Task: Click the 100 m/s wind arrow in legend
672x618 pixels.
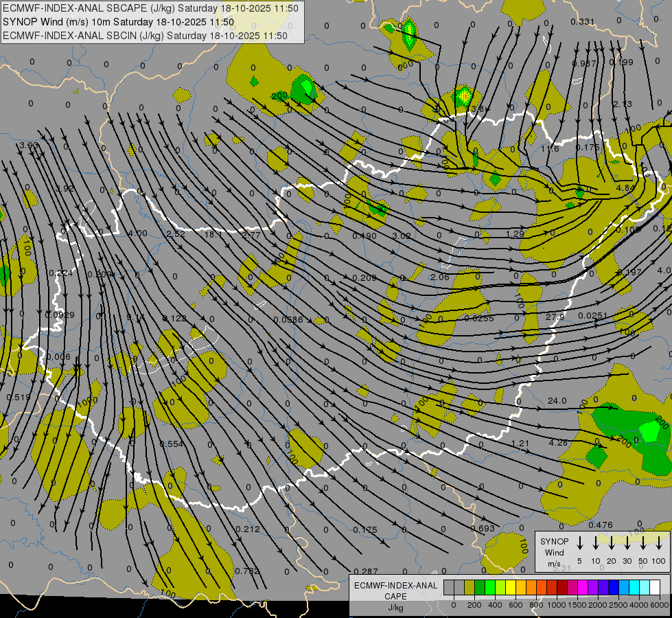Action: [659, 543]
